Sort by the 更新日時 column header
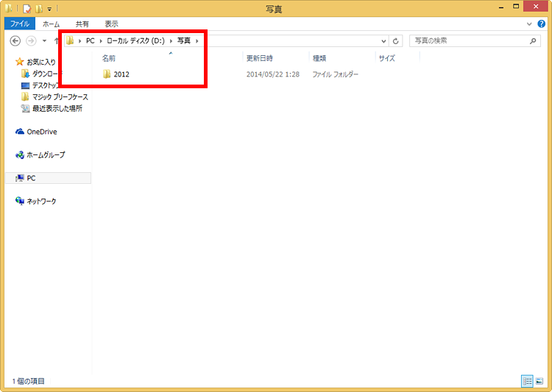The image size is (552, 392). [260, 58]
